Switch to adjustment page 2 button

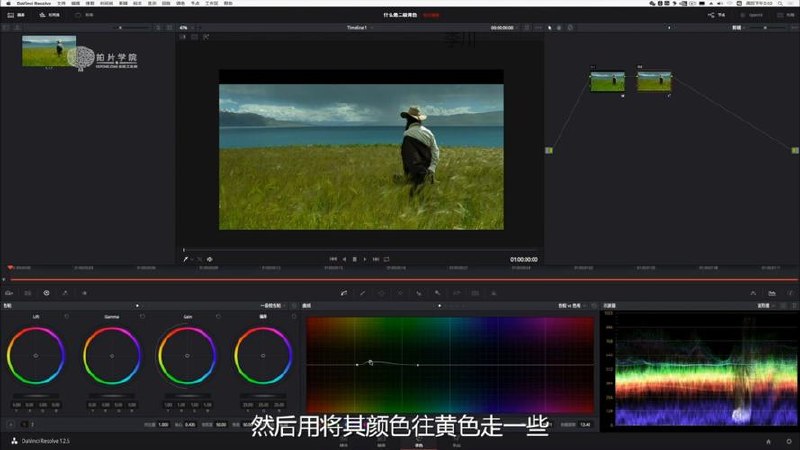33,424
